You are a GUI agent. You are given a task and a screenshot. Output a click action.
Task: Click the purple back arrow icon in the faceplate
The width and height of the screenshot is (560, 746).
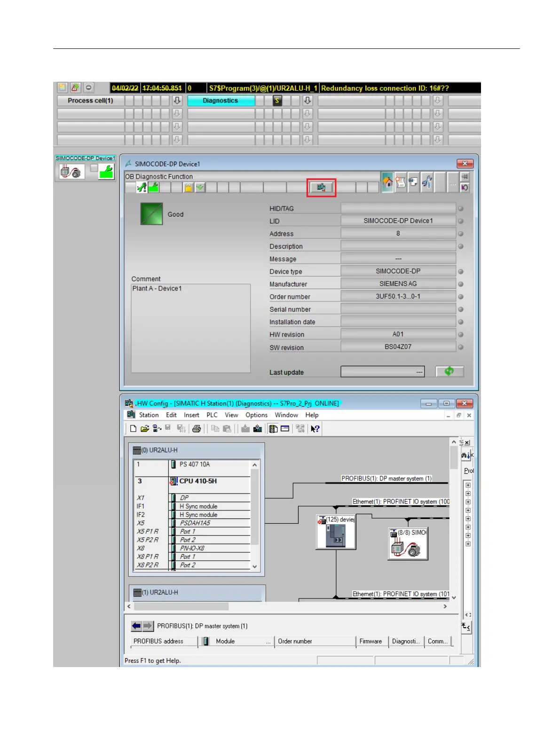[465, 187]
